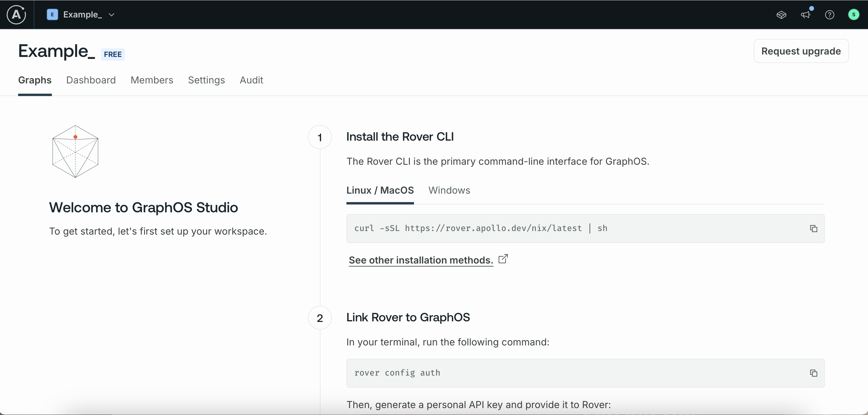Screen dimensions: 868x415
Task: Open the Apollo learning graduation cap icon
Action: (x=781, y=15)
